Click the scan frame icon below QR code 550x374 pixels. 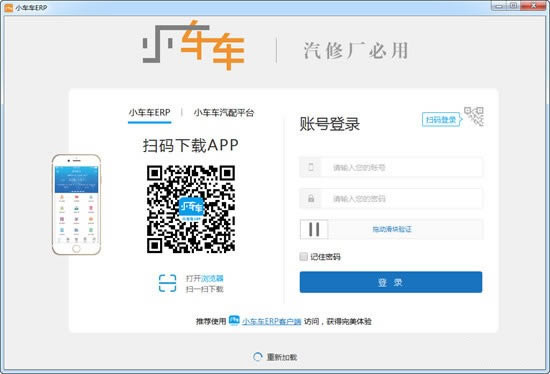pos(167,283)
